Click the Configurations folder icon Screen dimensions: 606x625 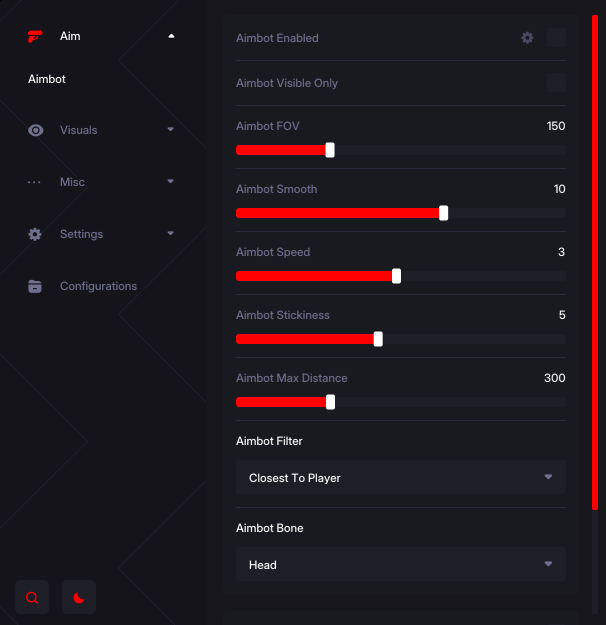coord(35,286)
